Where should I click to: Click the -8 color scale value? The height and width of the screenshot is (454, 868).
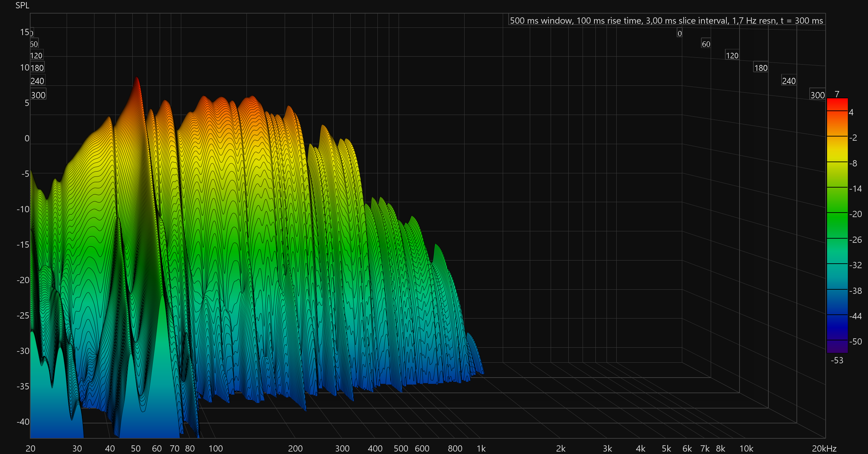[x=853, y=163]
